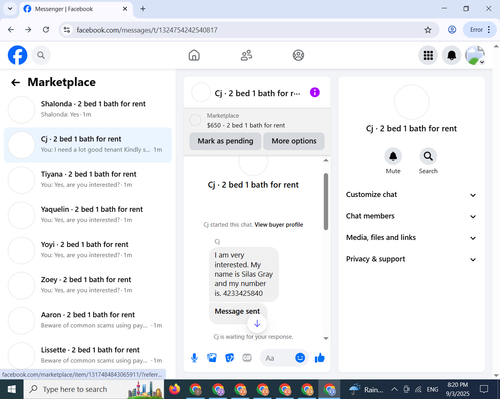Go back from Marketplace chats list
Screen dimensions: 500x399
pyautogui.click(x=15, y=82)
